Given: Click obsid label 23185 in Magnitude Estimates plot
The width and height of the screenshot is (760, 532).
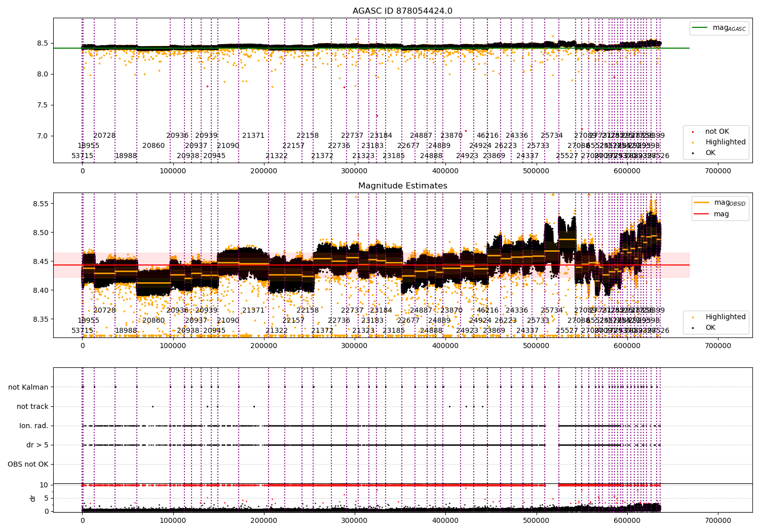Looking at the screenshot, I should point(394,331).
